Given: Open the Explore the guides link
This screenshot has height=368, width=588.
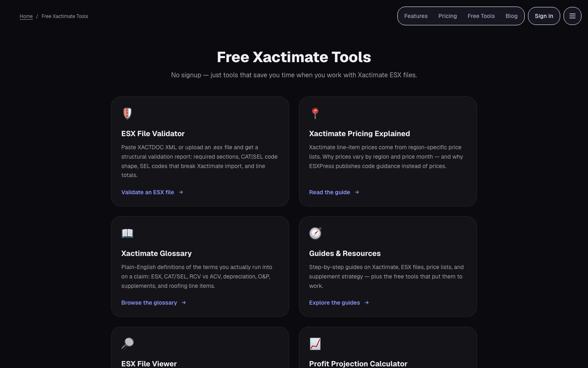Looking at the screenshot, I should tap(339, 303).
